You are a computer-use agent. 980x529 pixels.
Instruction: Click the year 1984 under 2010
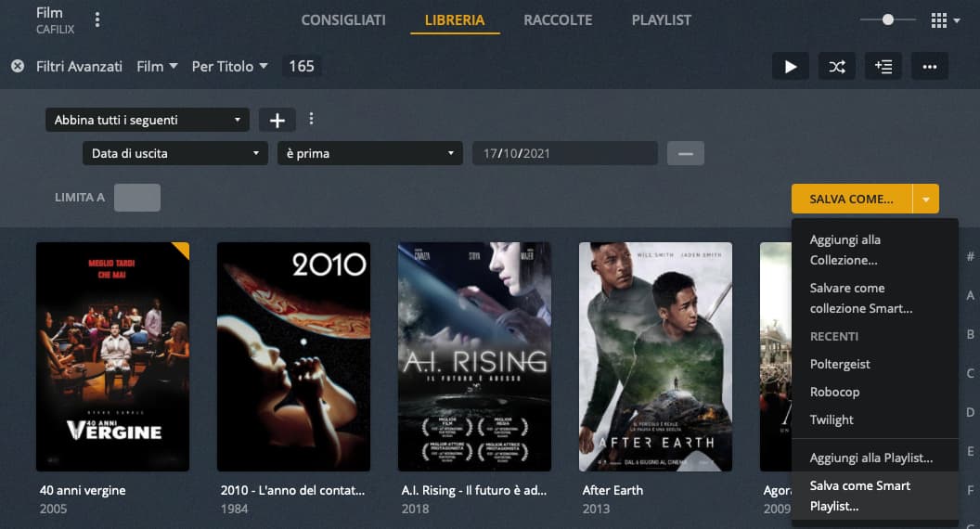click(234, 509)
